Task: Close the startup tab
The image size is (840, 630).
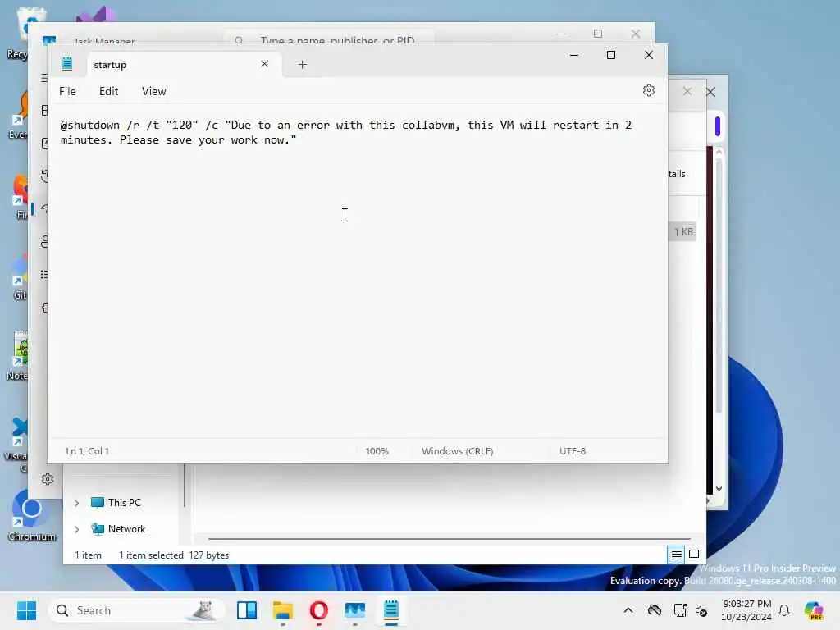Action: [265, 64]
